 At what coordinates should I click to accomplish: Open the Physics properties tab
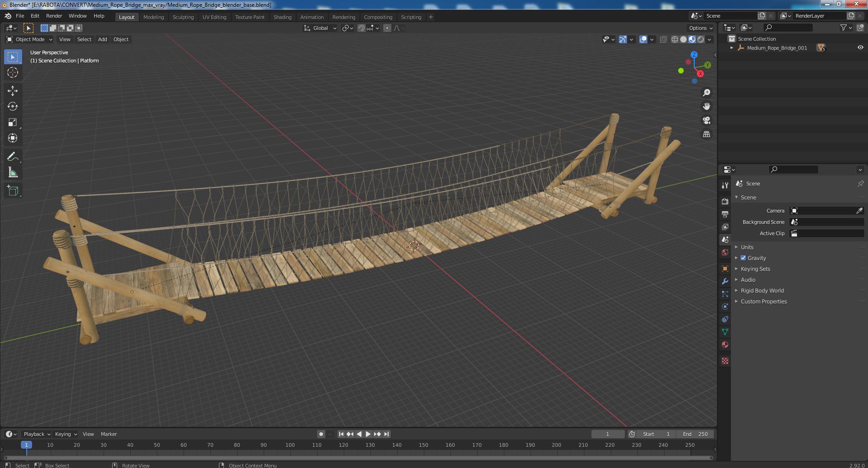pos(725,307)
